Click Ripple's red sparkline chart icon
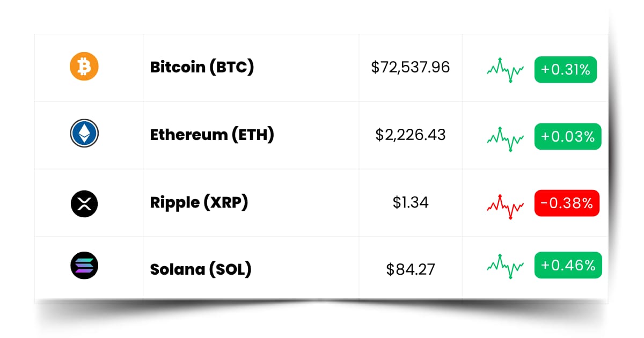The height and width of the screenshot is (338, 644). [506, 205]
